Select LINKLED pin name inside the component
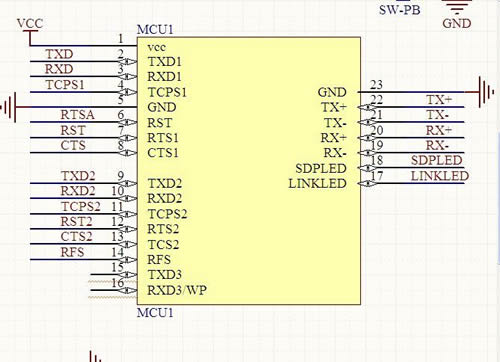This screenshot has width=500, height=362. [x=317, y=183]
